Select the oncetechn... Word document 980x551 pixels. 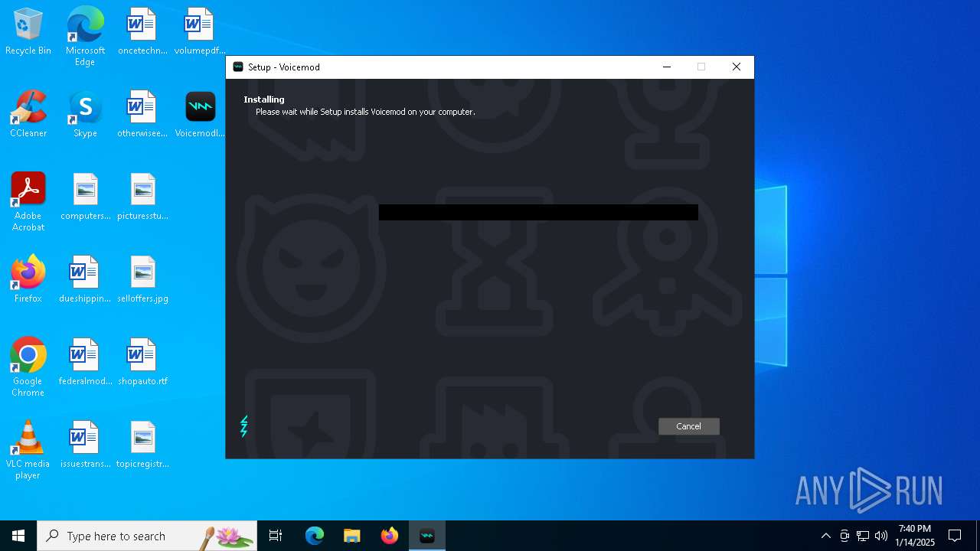click(x=142, y=31)
